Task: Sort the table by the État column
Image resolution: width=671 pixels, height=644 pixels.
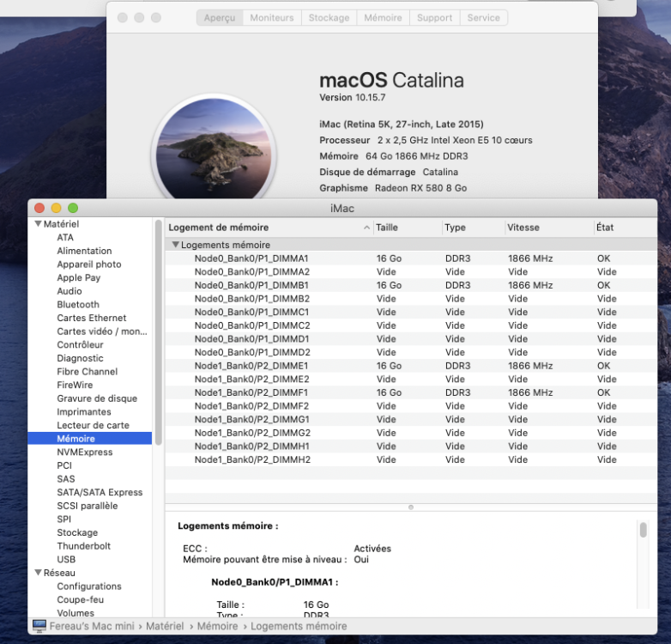Action: tap(626, 228)
